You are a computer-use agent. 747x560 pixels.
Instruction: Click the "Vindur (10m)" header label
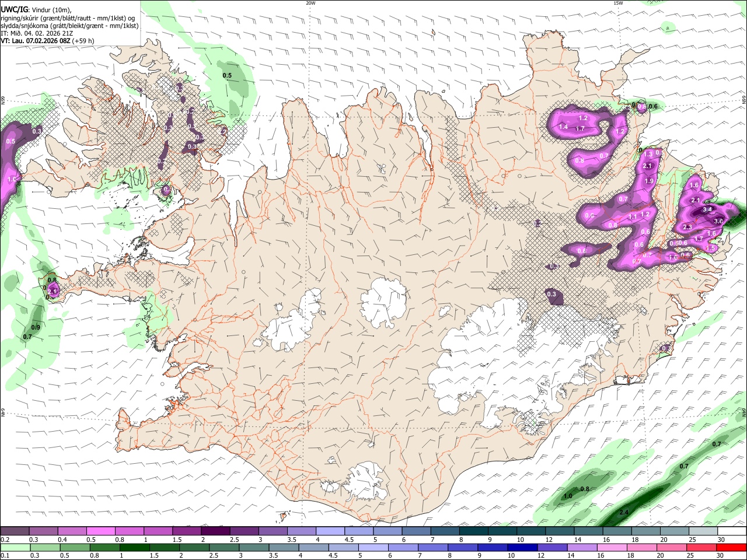[51, 10]
